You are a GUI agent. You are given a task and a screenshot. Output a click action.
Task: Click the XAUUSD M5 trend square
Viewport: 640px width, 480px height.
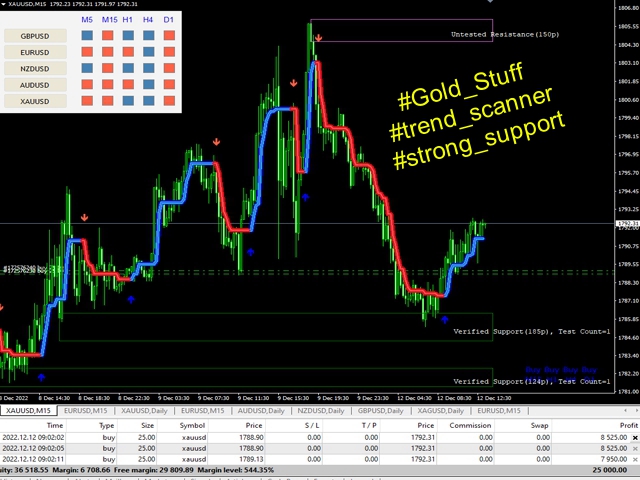point(87,101)
